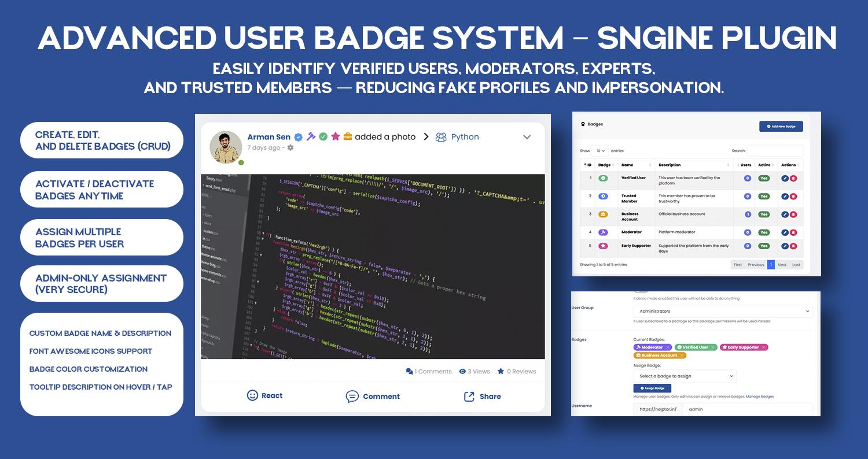This screenshot has height=459, width=868.
Task: Select the Early Supporter star badge on post
Action: [x=336, y=137]
